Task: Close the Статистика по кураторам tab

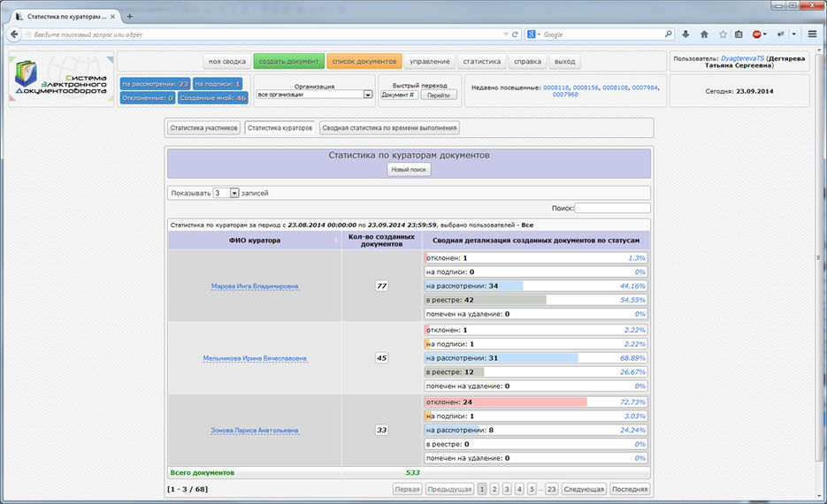Action: (112, 16)
